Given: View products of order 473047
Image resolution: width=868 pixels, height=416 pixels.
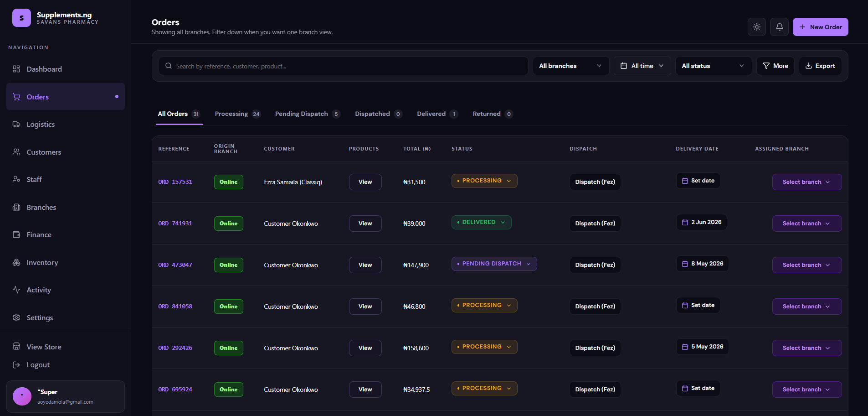Looking at the screenshot, I should [x=365, y=265].
